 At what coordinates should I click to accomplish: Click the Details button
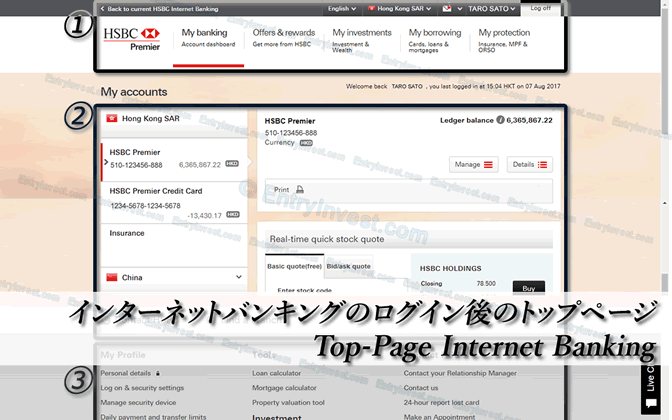[x=529, y=164]
